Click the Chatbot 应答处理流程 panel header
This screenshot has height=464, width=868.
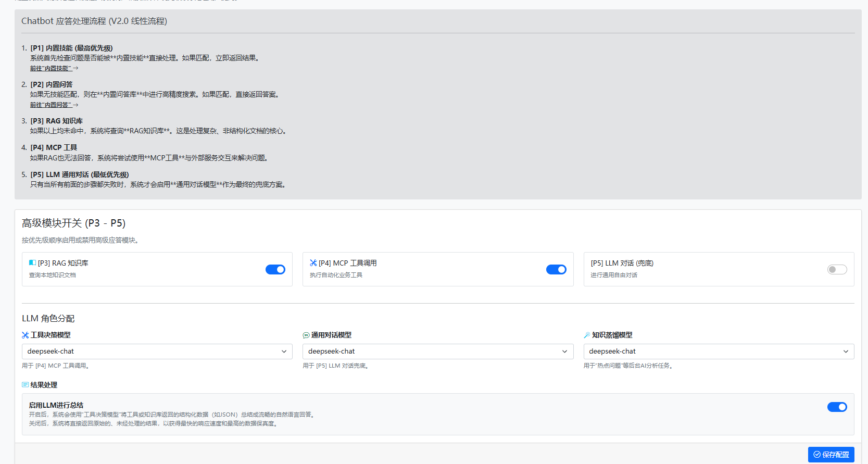point(94,21)
